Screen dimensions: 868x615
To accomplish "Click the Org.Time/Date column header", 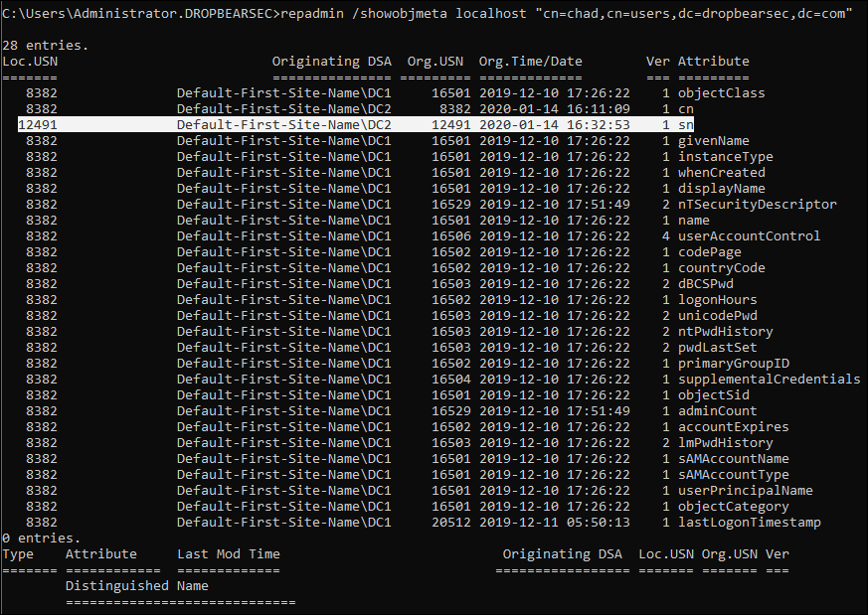I will tap(530, 62).
